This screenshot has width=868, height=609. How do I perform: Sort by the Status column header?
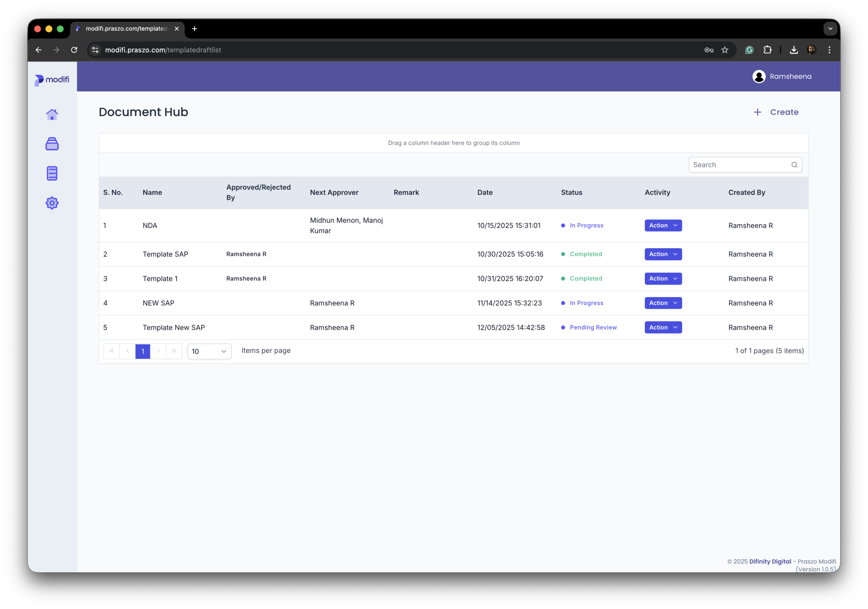(571, 192)
